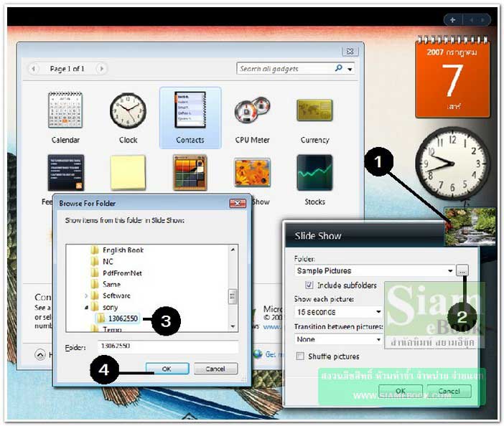Screen dimensions: 504x426
Task: Click the orange calendar sidebar gadget
Action: [x=452, y=77]
